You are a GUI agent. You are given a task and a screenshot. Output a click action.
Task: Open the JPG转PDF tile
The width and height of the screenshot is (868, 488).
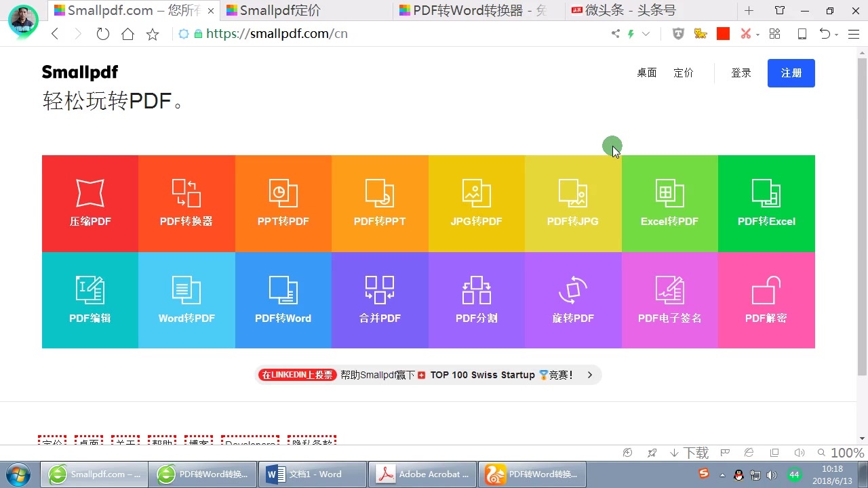tap(477, 203)
